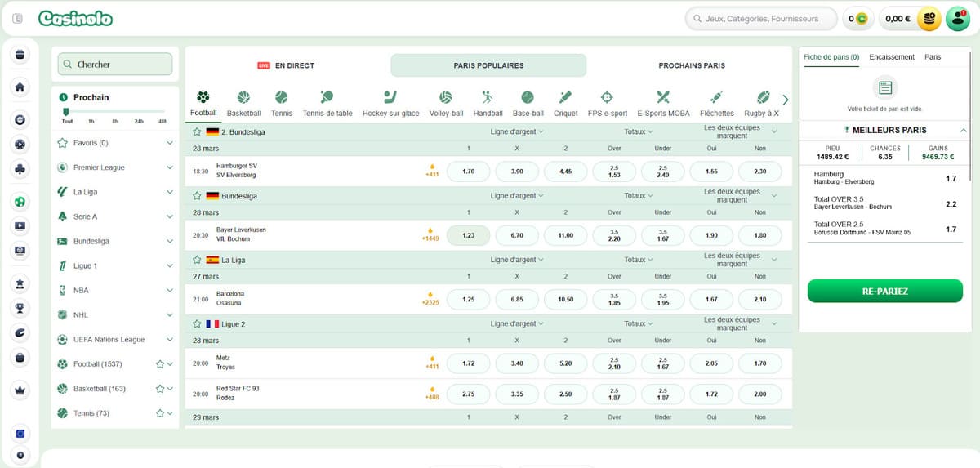The image size is (980, 468).
Task: Open the user profile avatar icon
Action: pyautogui.click(x=957, y=18)
